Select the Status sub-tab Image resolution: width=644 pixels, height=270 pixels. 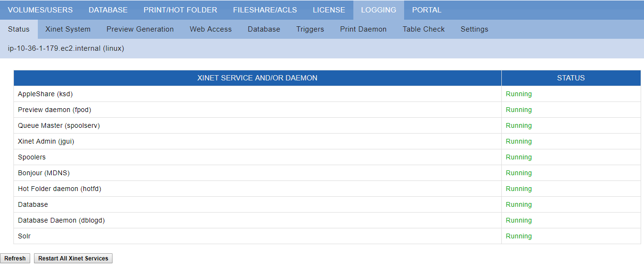click(19, 29)
